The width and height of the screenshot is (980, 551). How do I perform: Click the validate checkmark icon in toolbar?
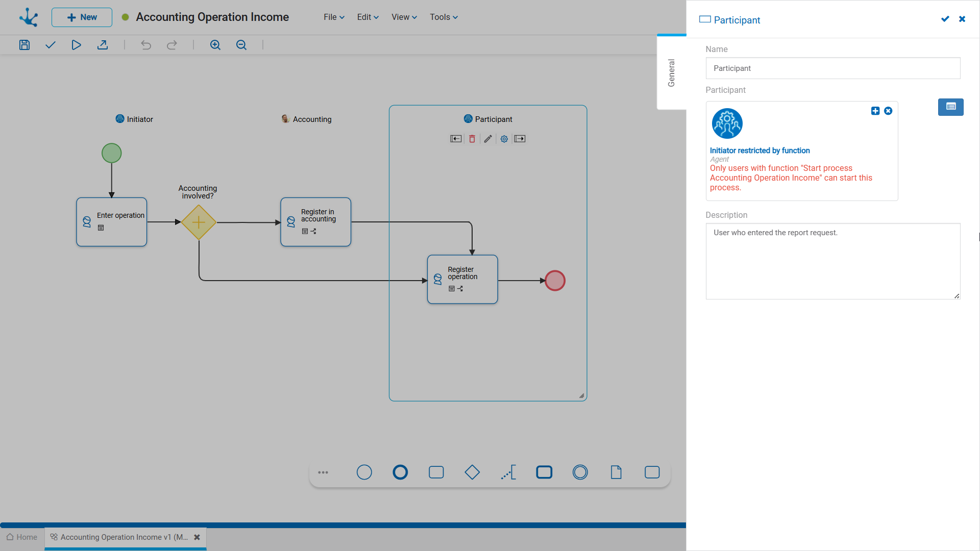pyautogui.click(x=50, y=45)
